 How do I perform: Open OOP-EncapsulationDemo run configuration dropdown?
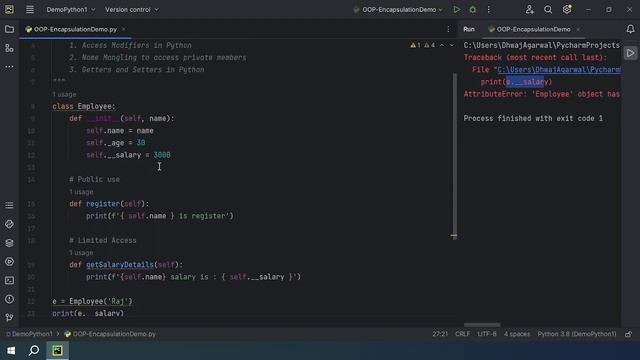(398, 9)
